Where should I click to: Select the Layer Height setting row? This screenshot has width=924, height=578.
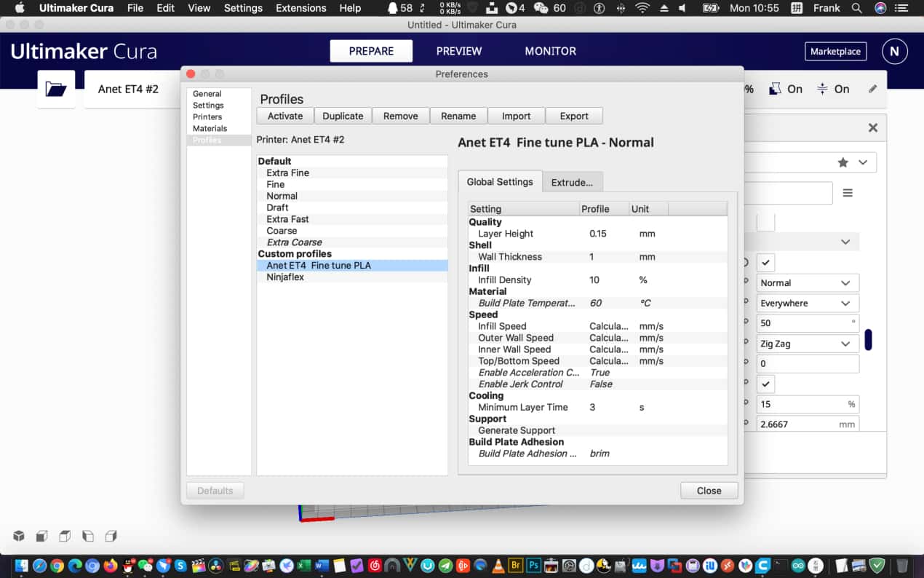pos(597,234)
